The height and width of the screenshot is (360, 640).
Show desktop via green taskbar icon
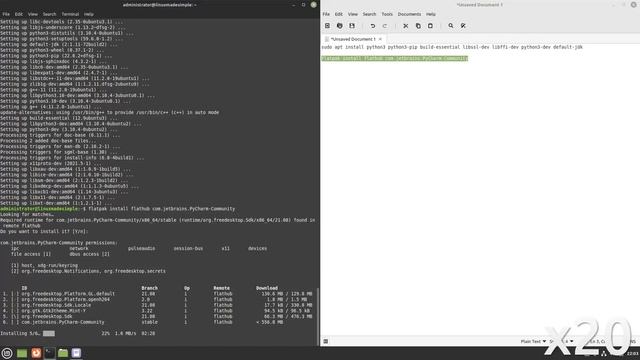pyautogui.click(x=22, y=353)
